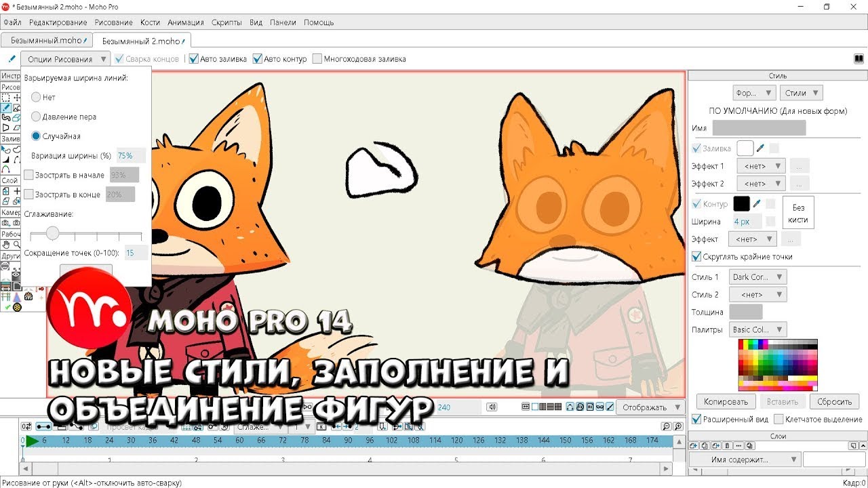Open the 'Палитры' Basic Col... dropdown
Viewport: 868px width, 488px height.
click(758, 330)
